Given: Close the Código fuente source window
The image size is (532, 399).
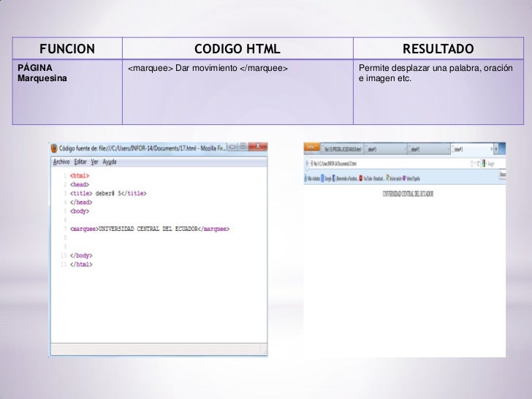Looking at the screenshot, I should [x=258, y=146].
